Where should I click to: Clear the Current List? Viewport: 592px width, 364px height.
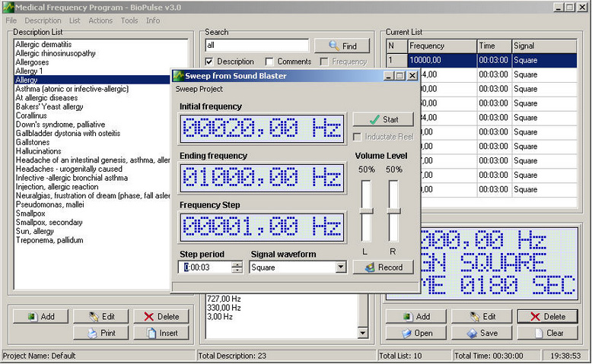click(547, 333)
